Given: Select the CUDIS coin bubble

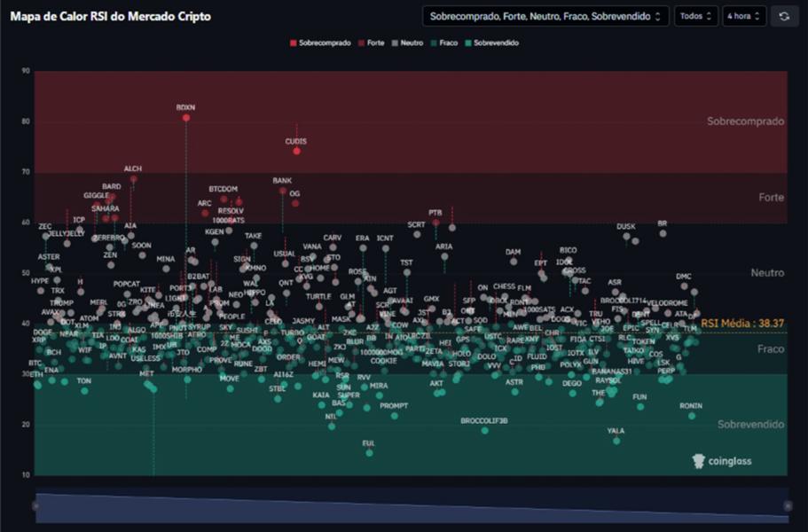Looking at the screenshot, I should (x=295, y=150).
